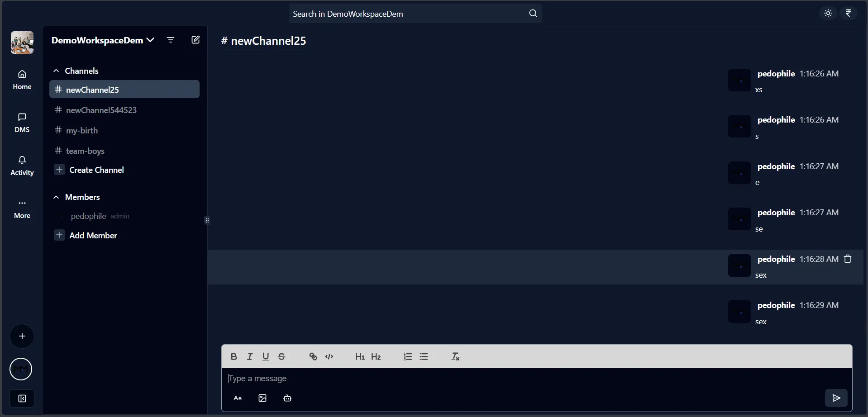Toggle the light/dark theme sun icon

click(828, 14)
